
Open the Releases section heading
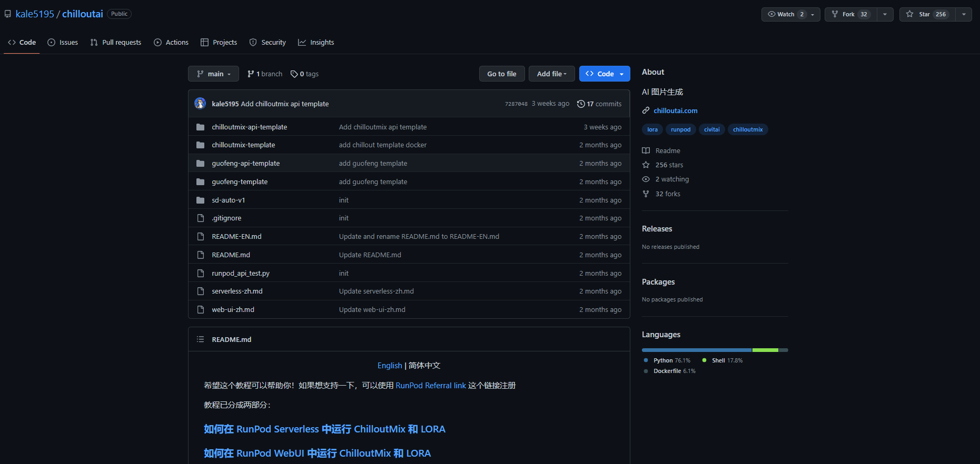(657, 229)
